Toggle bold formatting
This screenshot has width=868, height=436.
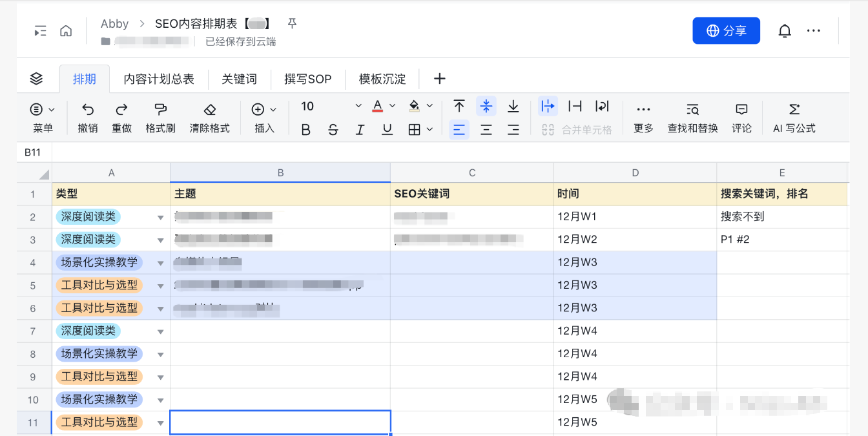305,129
